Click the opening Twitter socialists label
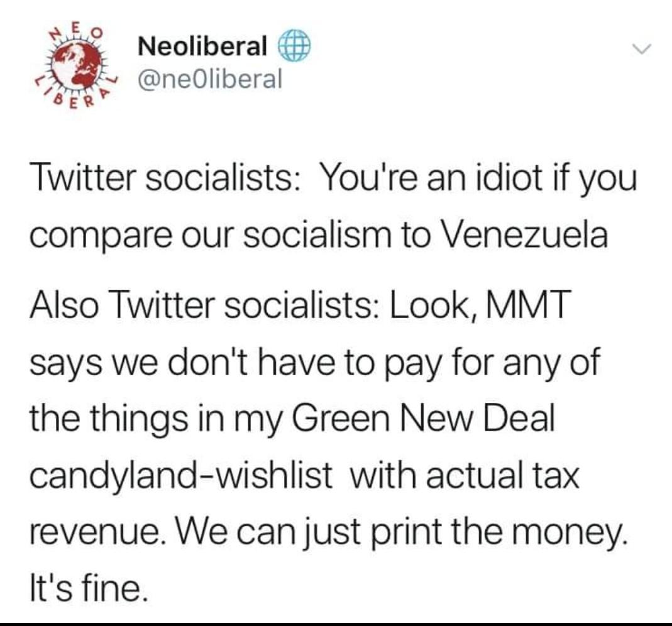This screenshot has height=626, width=672. 162,177
